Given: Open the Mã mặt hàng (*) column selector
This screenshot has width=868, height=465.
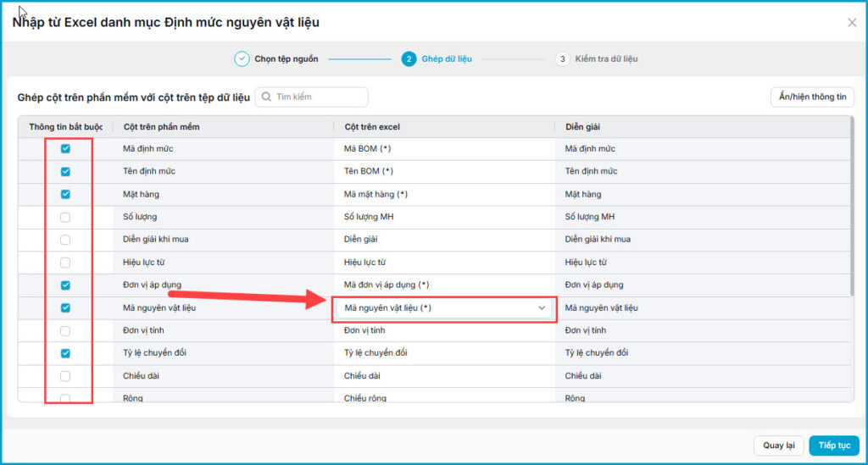Looking at the screenshot, I should pos(444,194).
